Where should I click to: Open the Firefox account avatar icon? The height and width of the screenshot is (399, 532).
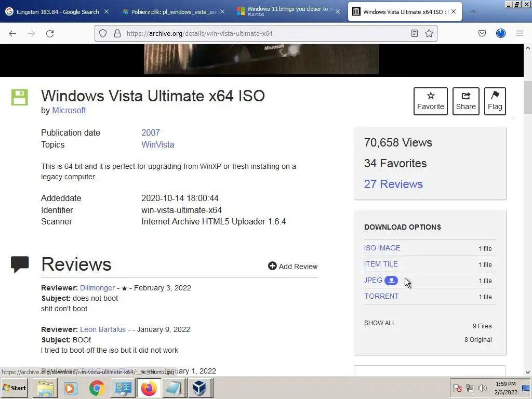(501, 33)
